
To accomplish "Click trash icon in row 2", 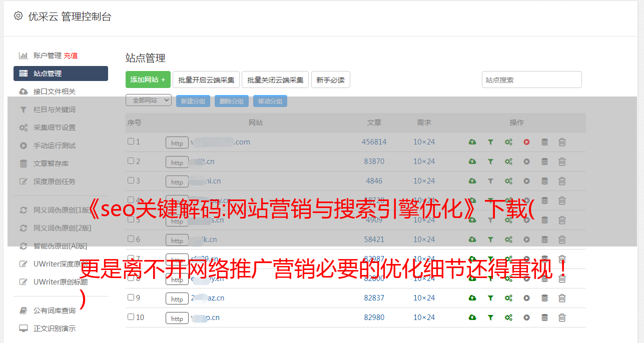I will (562, 161).
